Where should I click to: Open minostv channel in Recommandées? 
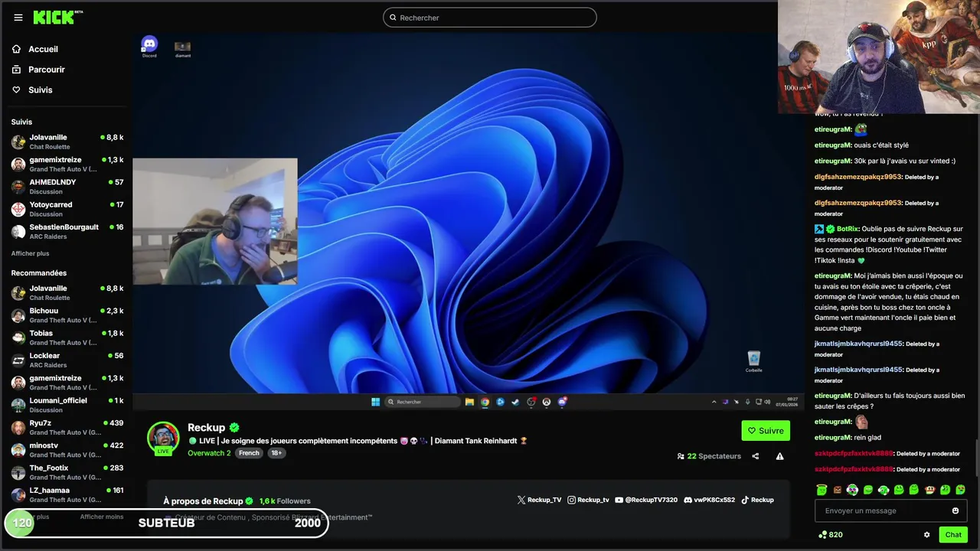point(67,449)
